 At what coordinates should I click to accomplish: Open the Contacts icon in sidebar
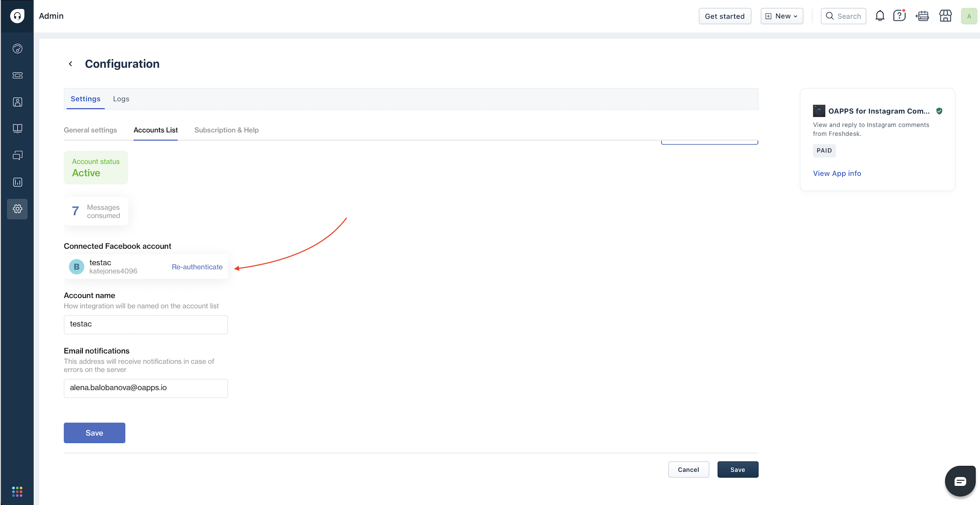(17, 102)
